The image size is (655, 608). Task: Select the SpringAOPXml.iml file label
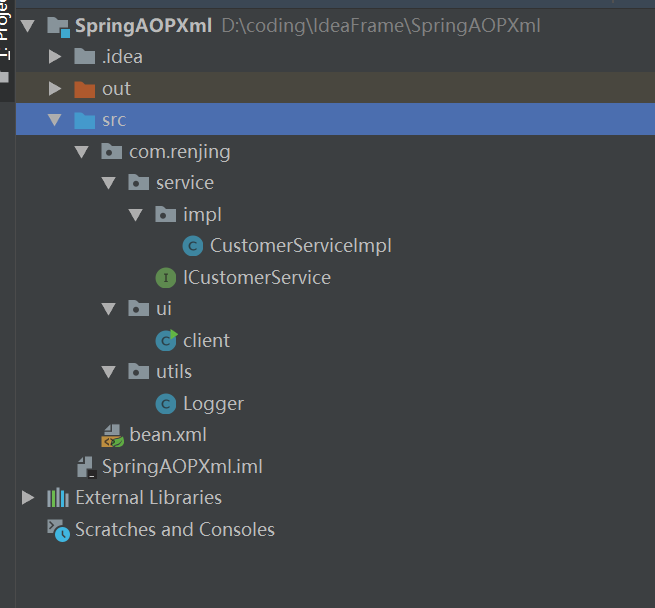(x=182, y=467)
